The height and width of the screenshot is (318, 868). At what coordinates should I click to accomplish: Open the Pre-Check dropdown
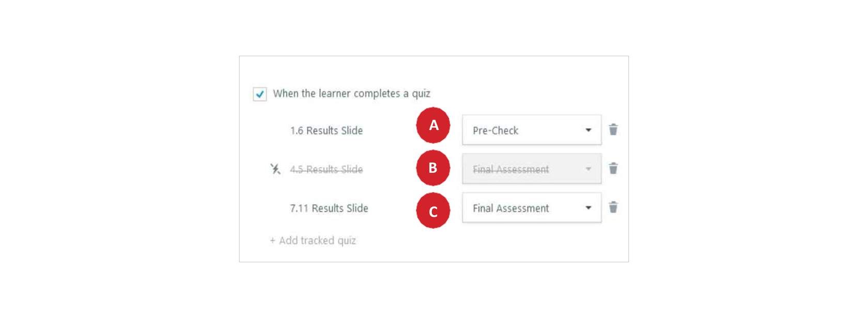click(532, 130)
